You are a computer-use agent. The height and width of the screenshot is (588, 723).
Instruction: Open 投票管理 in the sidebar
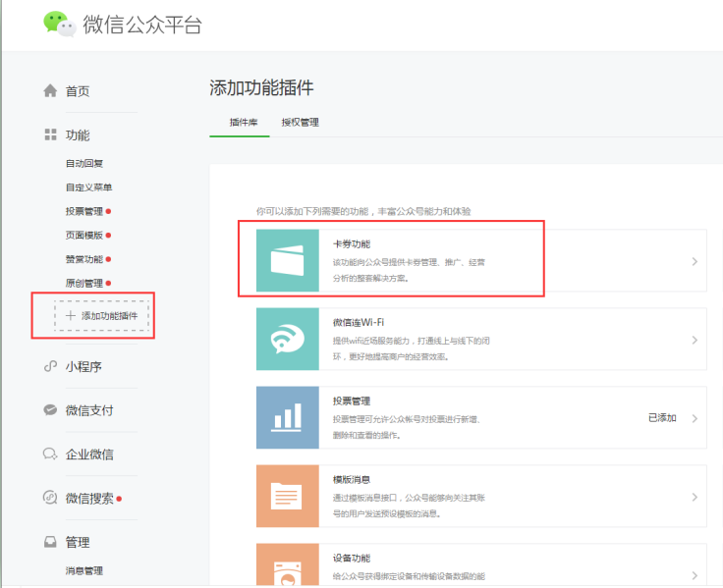point(84,211)
